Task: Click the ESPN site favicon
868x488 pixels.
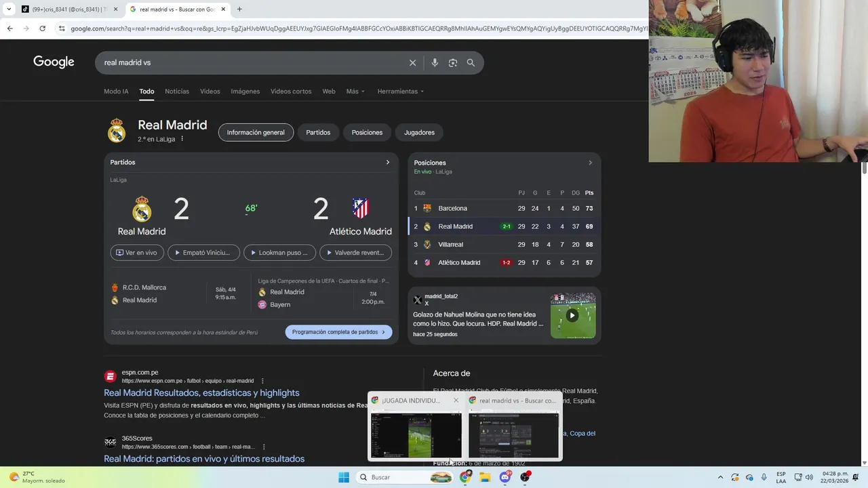Action: point(110,376)
